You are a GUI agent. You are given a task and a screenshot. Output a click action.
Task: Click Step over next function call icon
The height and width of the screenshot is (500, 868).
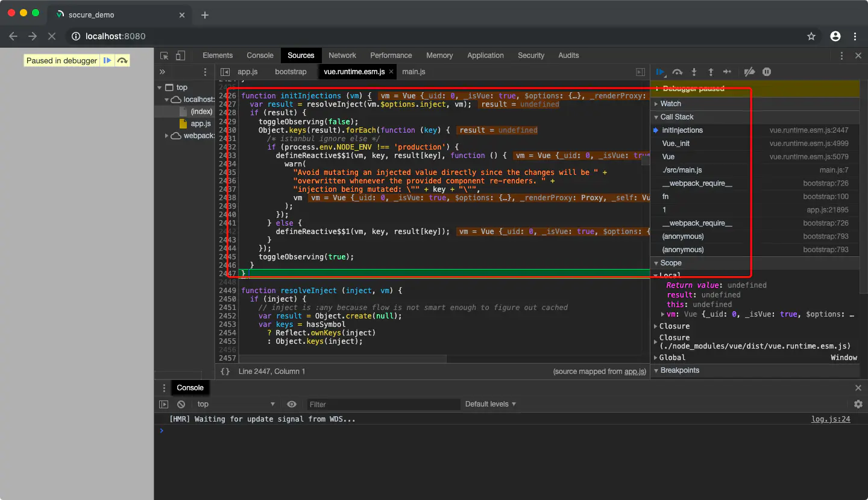[678, 72]
